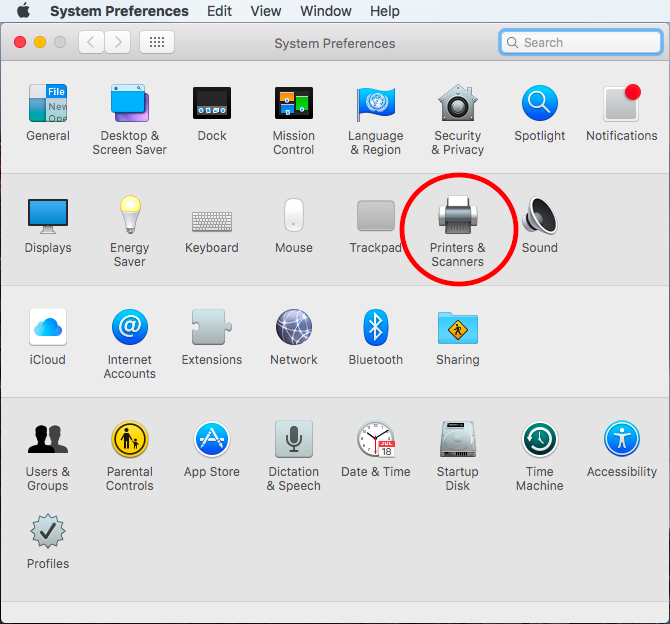Click the Apple menu logo
This screenshot has width=670, height=624.
coord(24,10)
